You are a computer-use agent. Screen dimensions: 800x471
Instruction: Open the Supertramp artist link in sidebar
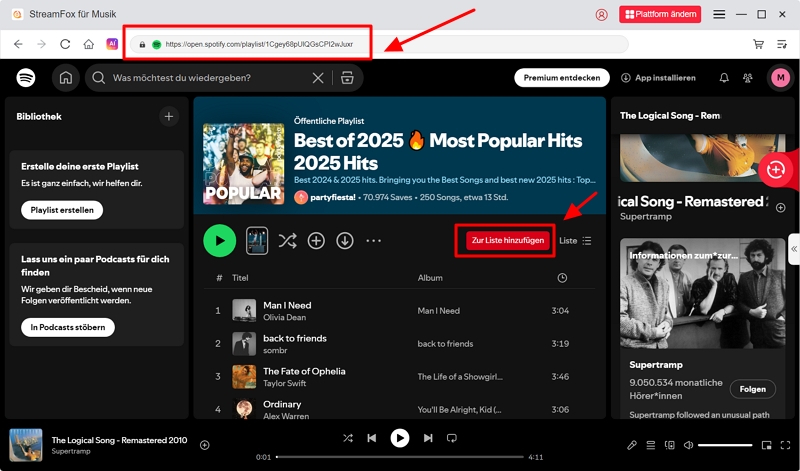tap(656, 365)
